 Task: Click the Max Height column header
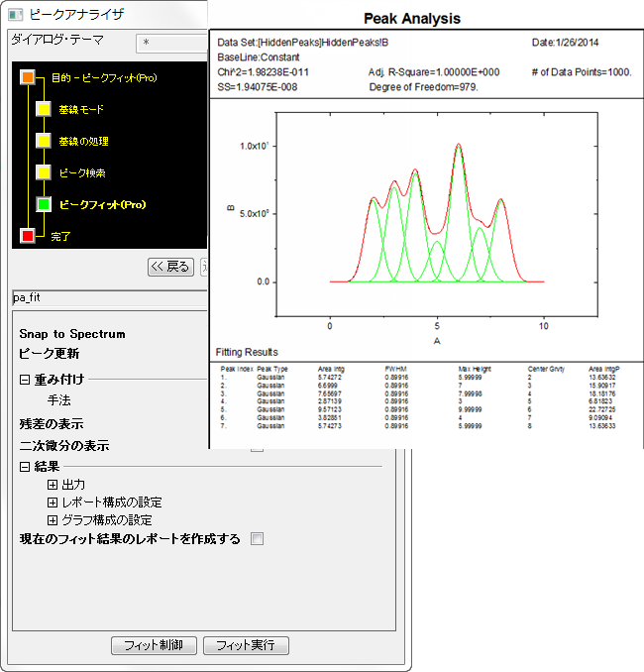click(x=475, y=369)
